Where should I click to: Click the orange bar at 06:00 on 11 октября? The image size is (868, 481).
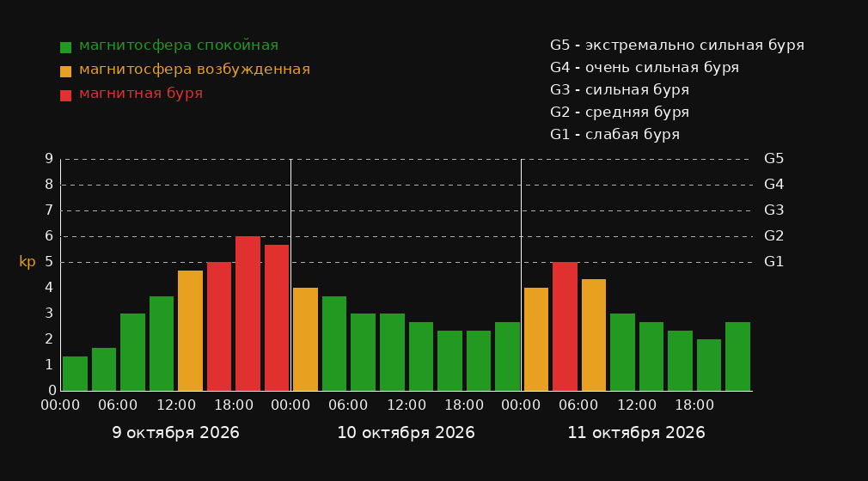coord(594,335)
